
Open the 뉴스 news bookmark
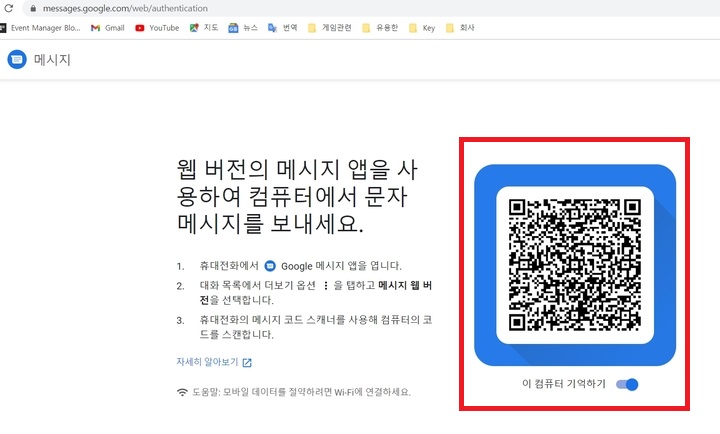click(243, 28)
